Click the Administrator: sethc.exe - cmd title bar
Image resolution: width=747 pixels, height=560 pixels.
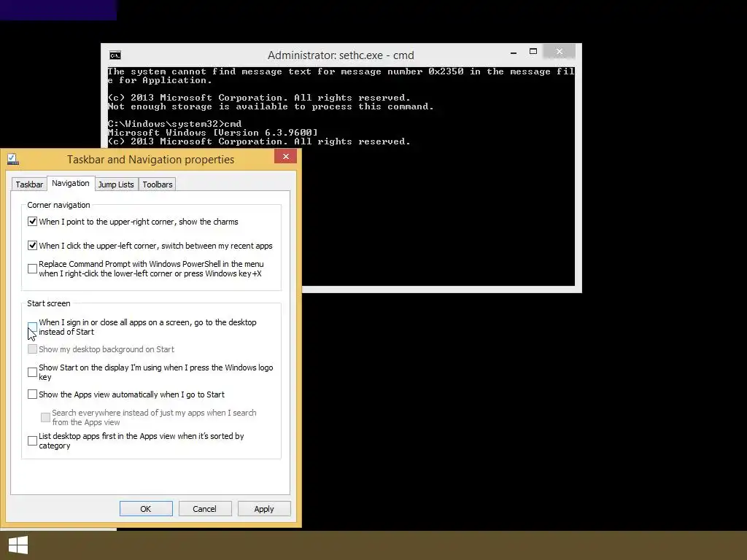coord(341,55)
